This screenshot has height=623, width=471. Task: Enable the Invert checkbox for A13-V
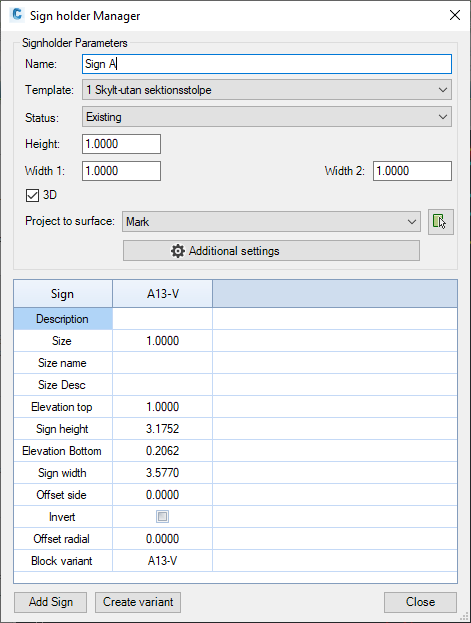point(162,517)
